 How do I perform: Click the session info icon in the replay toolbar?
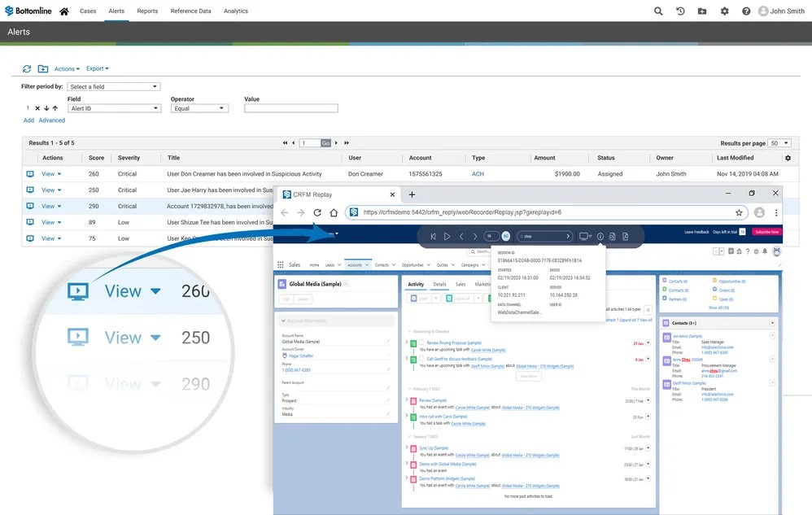tap(600, 236)
